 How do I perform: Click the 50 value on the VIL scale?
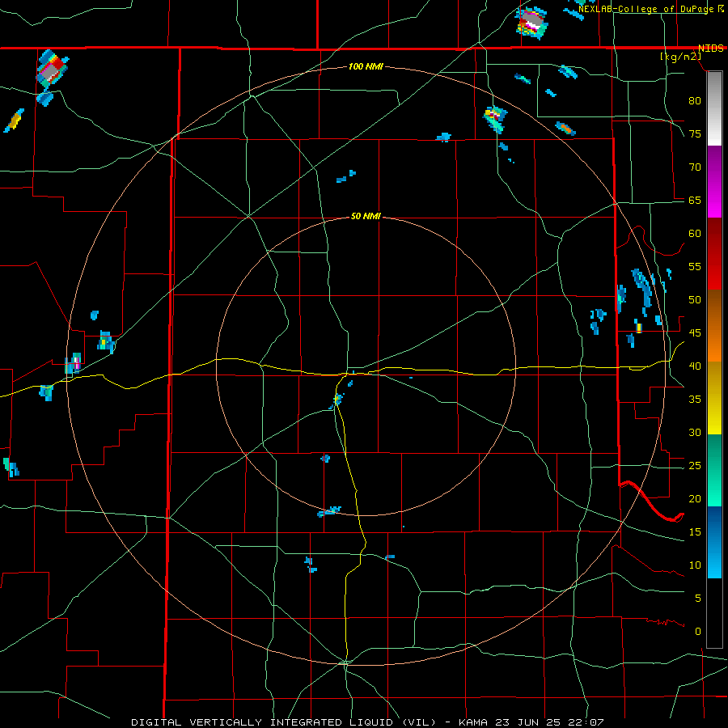pyautogui.click(x=695, y=299)
